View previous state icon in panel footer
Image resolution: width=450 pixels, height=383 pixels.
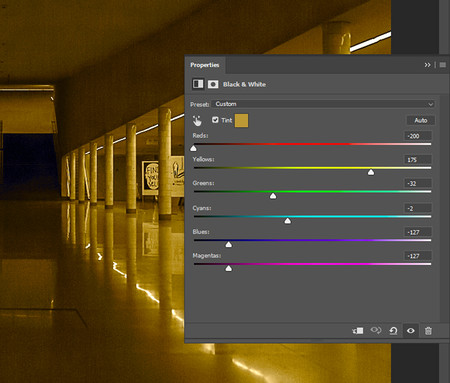tap(376, 330)
